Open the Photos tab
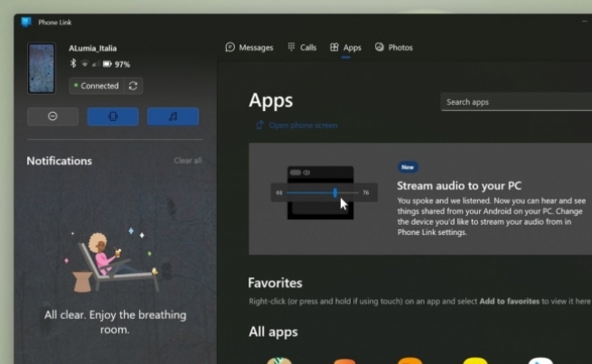This screenshot has width=592, height=364. coord(394,48)
